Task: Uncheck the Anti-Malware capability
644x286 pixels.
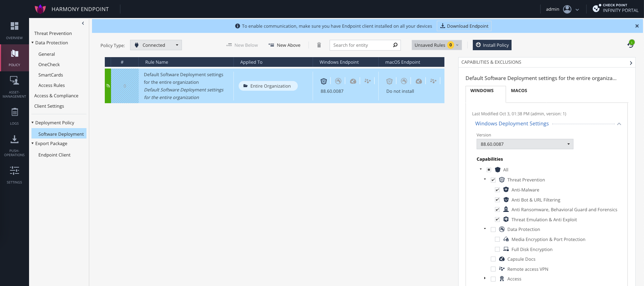Action: 497,190
